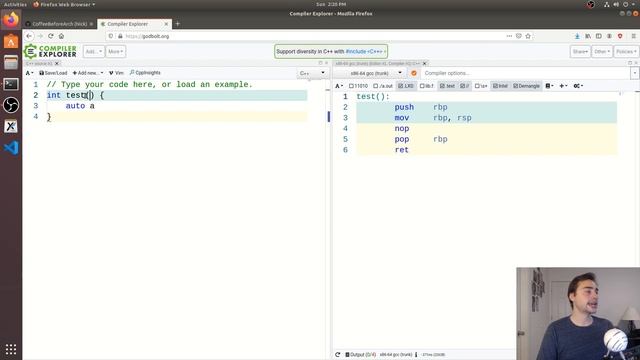Toggle the // comments filter
This screenshot has height=360, width=640.
pos(464,86)
